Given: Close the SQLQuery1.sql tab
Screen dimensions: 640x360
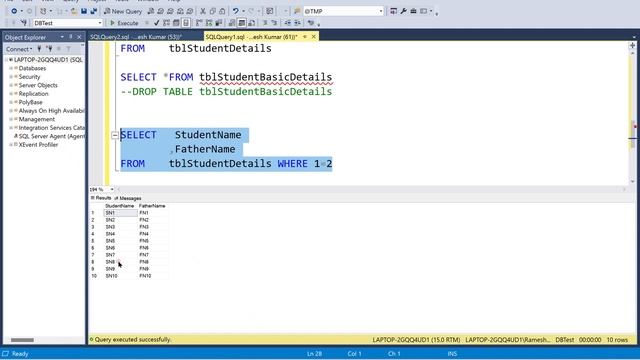Looking at the screenshot, I should (x=313, y=37).
